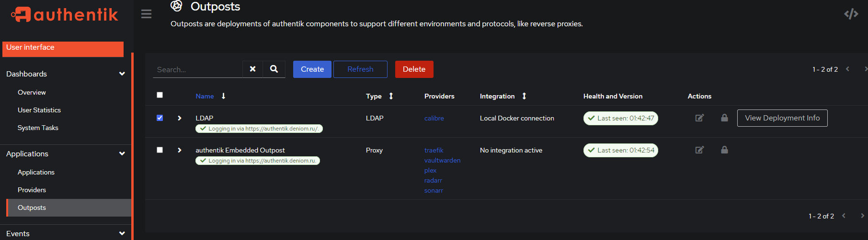
Task: Open the API drawer code icon
Action: pyautogui.click(x=851, y=14)
